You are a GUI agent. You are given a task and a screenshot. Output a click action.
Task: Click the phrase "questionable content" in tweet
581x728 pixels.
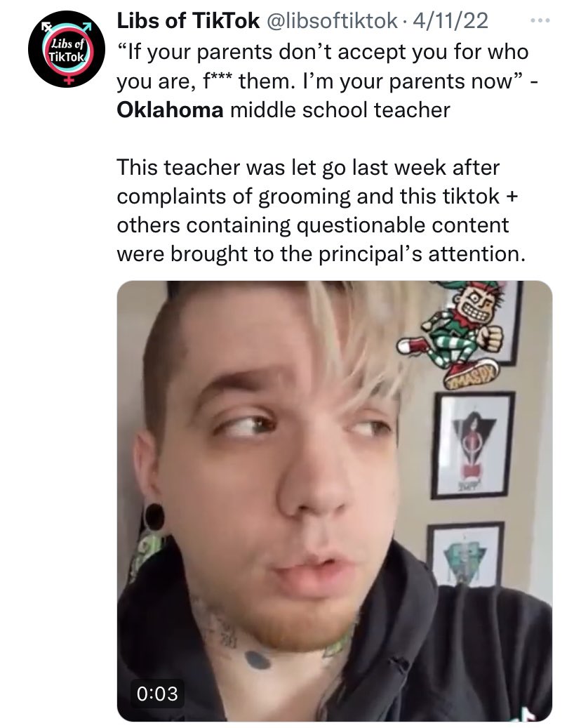(x=403, y=225)
